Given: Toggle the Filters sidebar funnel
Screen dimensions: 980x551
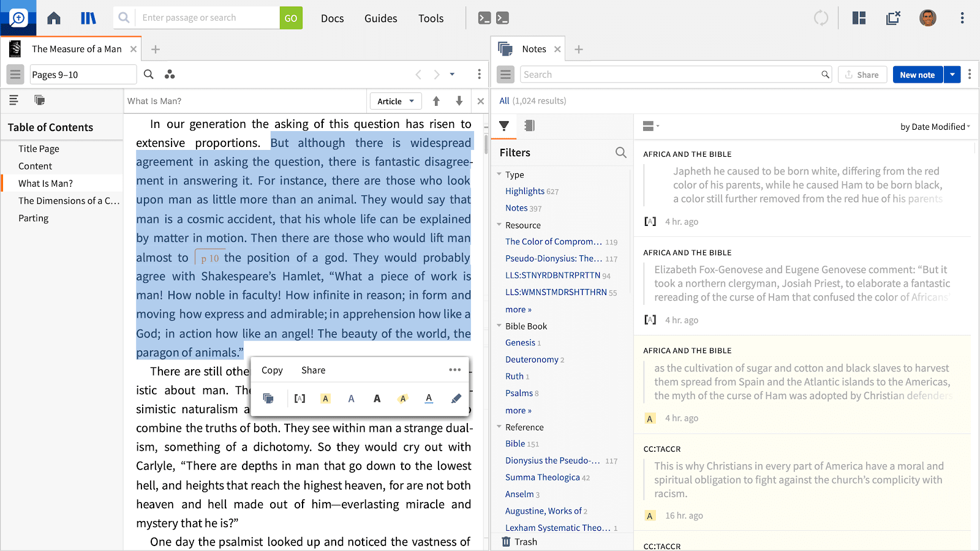Looking at the screenshot, I should [504, 126].
